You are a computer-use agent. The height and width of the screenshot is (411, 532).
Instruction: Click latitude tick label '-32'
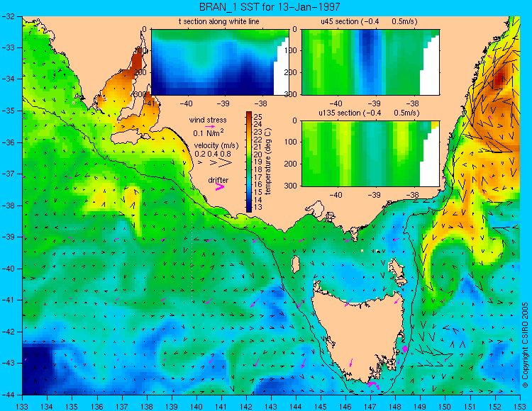[7, 16]
